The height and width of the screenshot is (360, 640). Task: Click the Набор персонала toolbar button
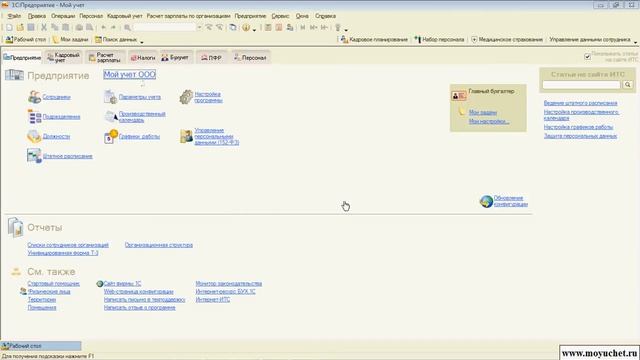439,40
